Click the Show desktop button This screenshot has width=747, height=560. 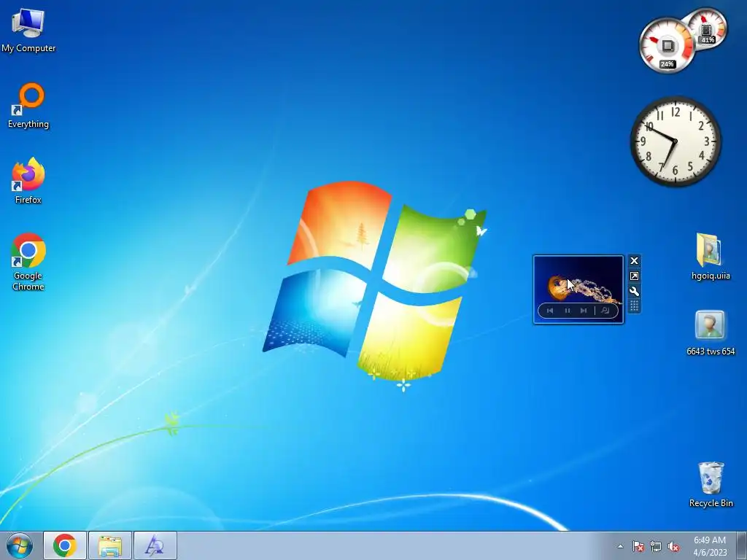click(742, 545)
